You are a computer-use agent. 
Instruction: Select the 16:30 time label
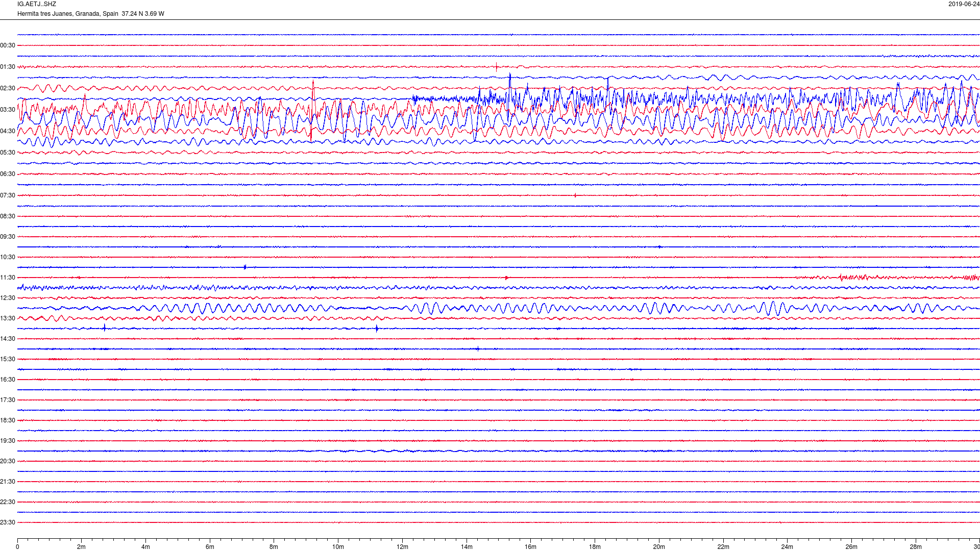point(8,380)
